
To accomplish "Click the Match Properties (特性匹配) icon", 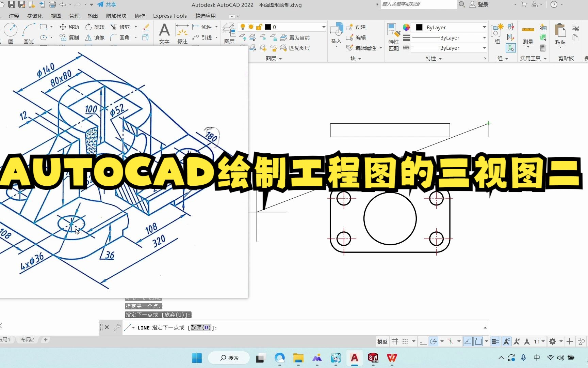I will point(394,37).
